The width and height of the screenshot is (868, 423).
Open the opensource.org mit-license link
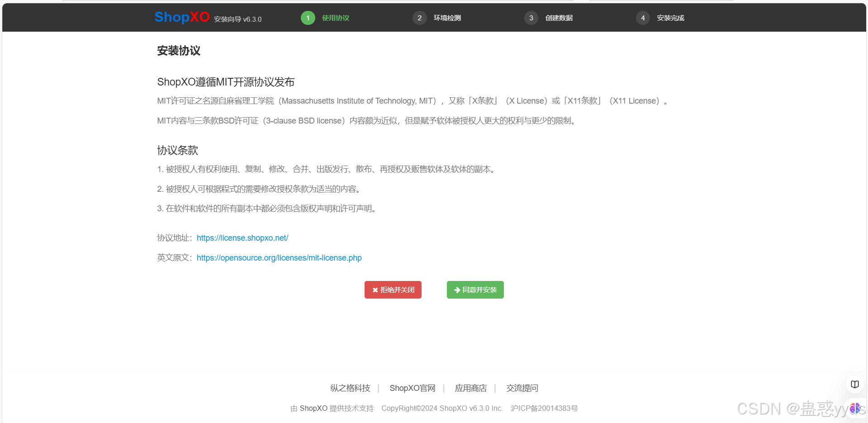279,258
